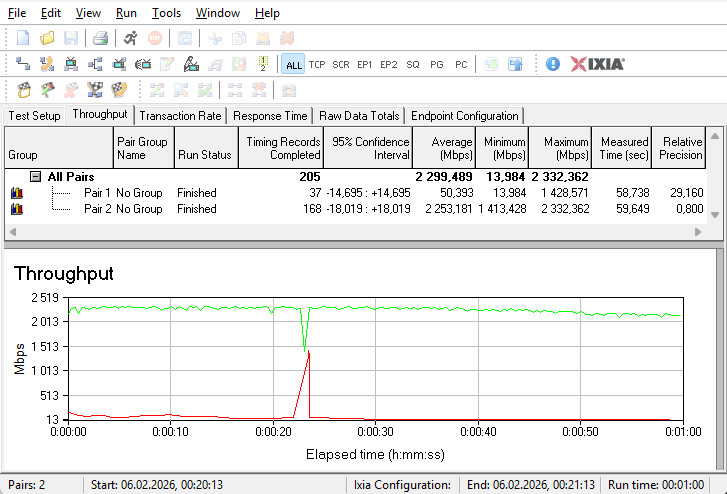Click the Average (Mbps) column header

click(443, 148)
